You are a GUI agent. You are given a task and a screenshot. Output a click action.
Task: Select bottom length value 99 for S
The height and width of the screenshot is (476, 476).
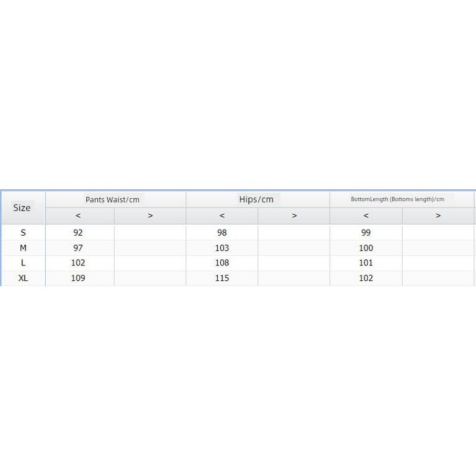pos(366,233)
